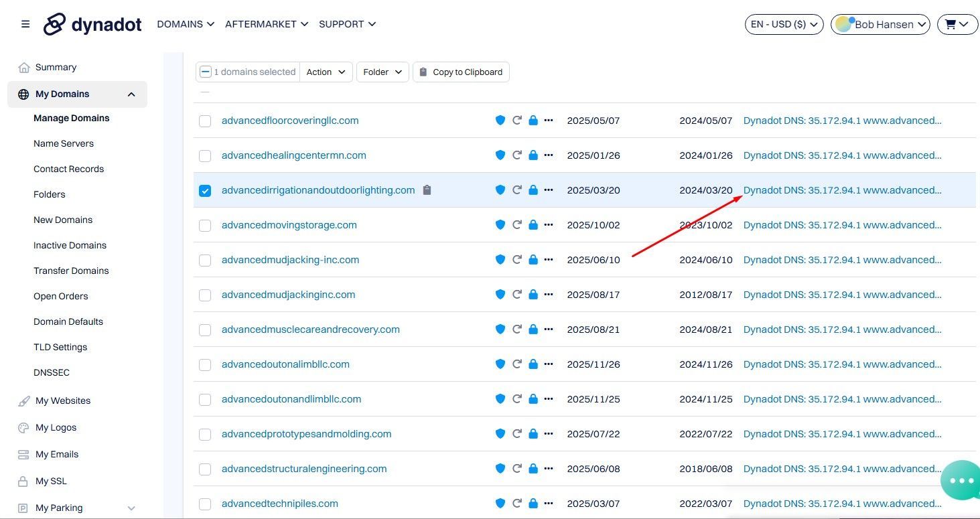Click lock icon for advancedirrigationandoutdoorlighting.com row
The height and width of the screenshot is (519, 980).
[533, 190]
